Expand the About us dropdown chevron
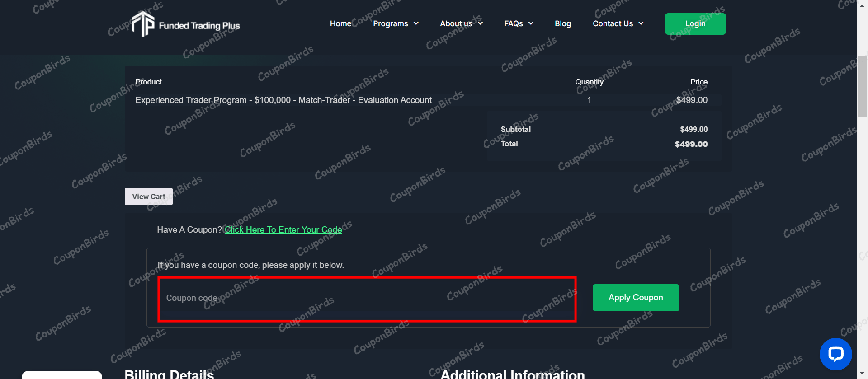 coord(480,23)
